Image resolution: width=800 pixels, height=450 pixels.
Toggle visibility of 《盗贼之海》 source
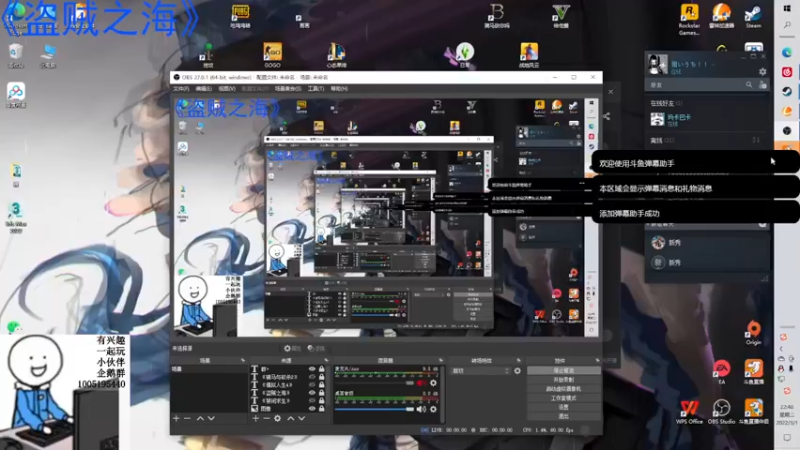pyautogui.click(x=312, y=393)
